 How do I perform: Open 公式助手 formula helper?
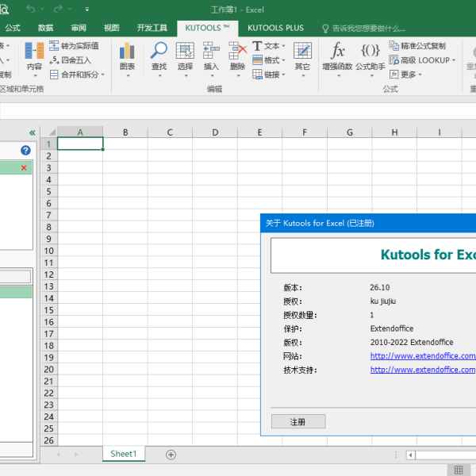pos(370,59)
